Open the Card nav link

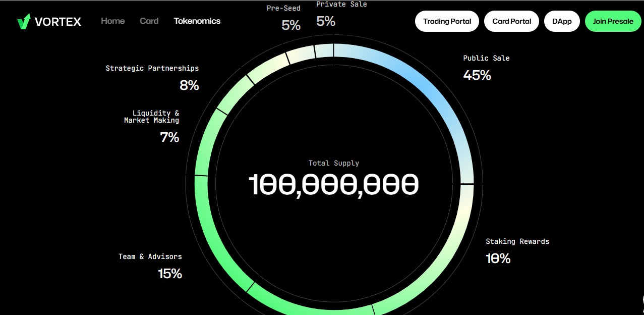[x=149, y=21]
